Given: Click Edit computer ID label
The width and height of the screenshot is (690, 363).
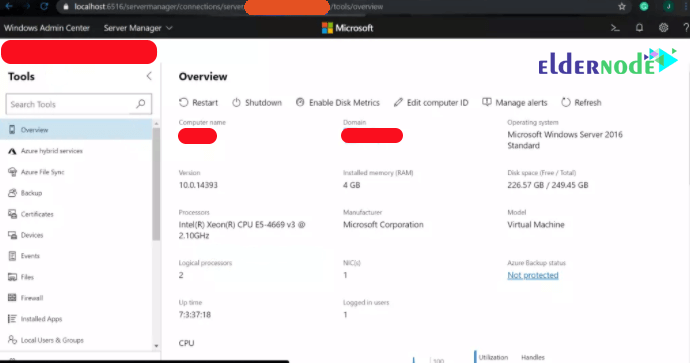Looking at the screenshot, I should tap(437, 103).
